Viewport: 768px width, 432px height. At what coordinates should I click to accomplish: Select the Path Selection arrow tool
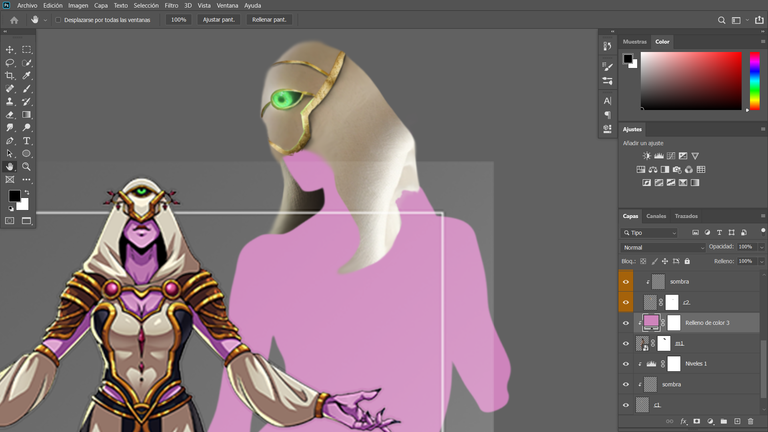(10, 153)
